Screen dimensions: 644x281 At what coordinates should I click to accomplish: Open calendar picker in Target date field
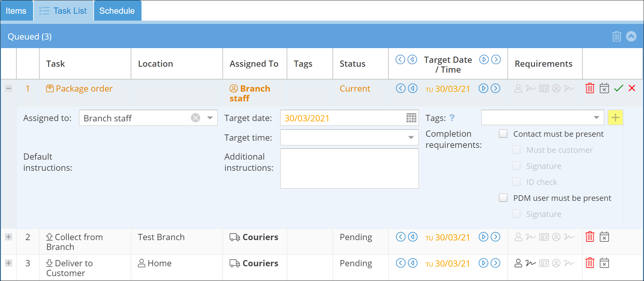pos(411,118)
